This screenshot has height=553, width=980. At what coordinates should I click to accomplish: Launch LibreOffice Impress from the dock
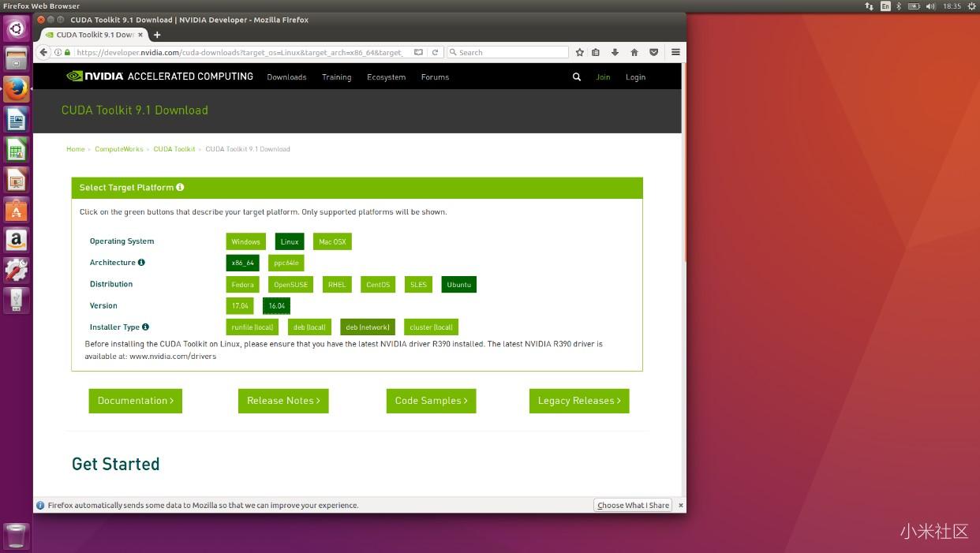(x=17, y=180)
